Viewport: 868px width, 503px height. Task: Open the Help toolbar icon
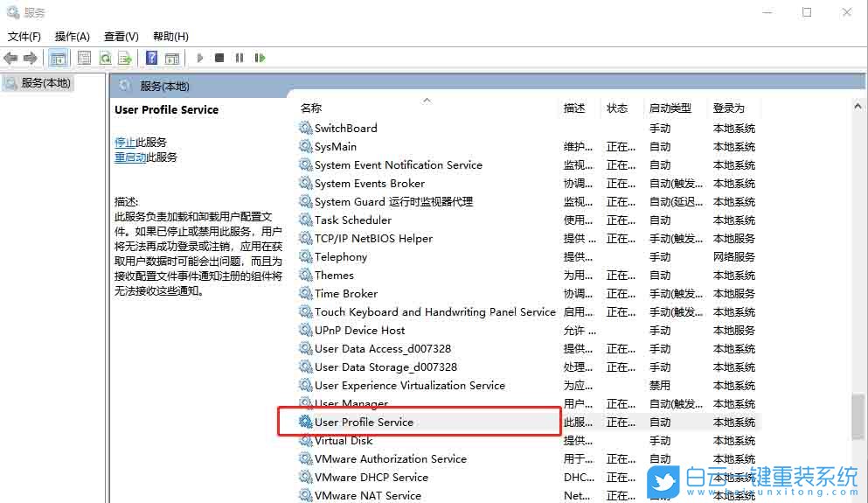[x=151, y=58]
